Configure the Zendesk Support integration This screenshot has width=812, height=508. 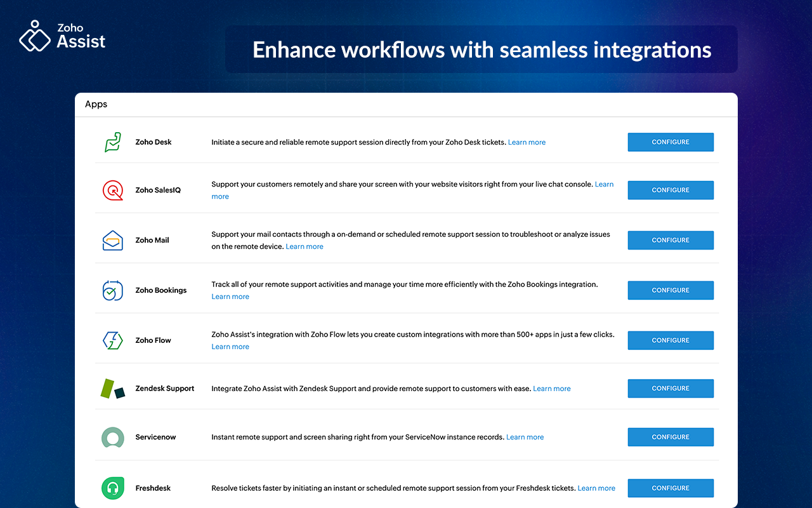671,389
